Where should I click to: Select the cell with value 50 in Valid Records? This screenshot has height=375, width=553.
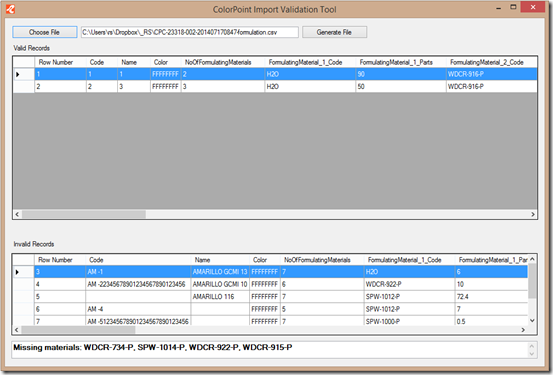pos(401,87)
